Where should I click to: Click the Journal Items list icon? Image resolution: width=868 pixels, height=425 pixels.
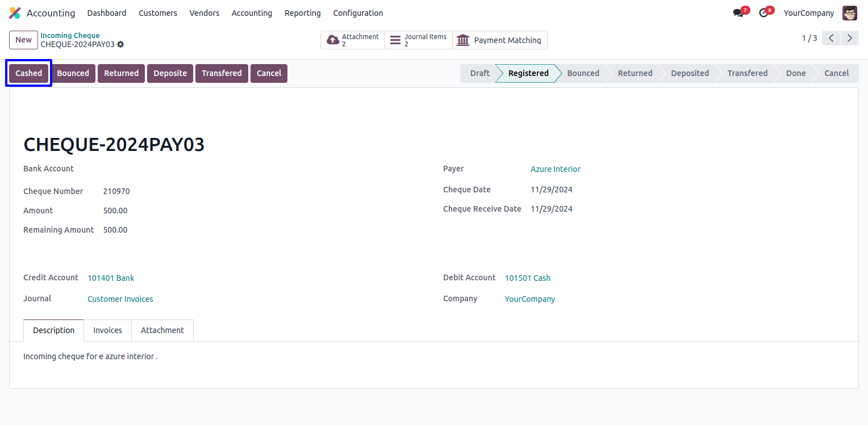coord(395,40)
